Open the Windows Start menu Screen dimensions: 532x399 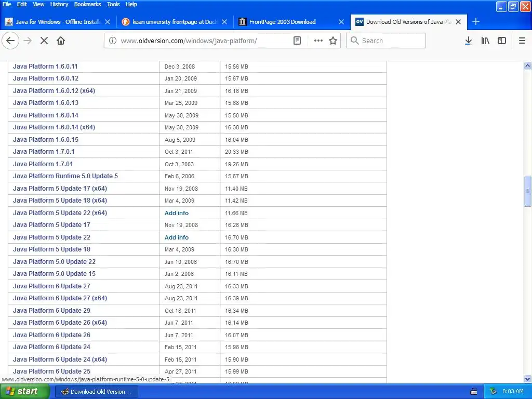coord(24,392)
